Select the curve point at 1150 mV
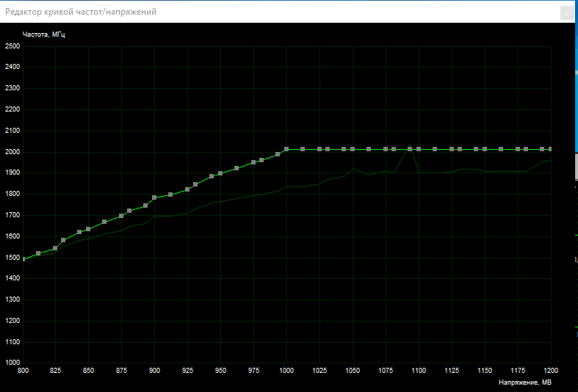 click(485, 149)
